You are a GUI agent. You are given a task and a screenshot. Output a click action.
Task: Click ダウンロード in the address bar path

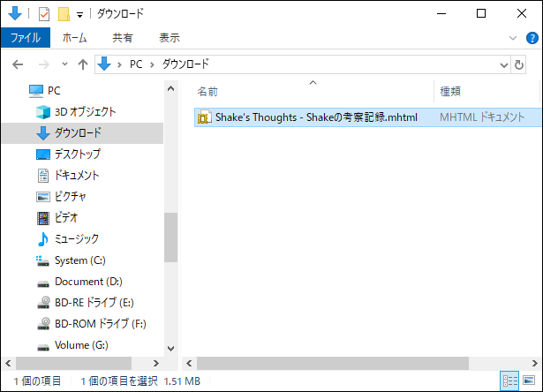coord(186,64)
